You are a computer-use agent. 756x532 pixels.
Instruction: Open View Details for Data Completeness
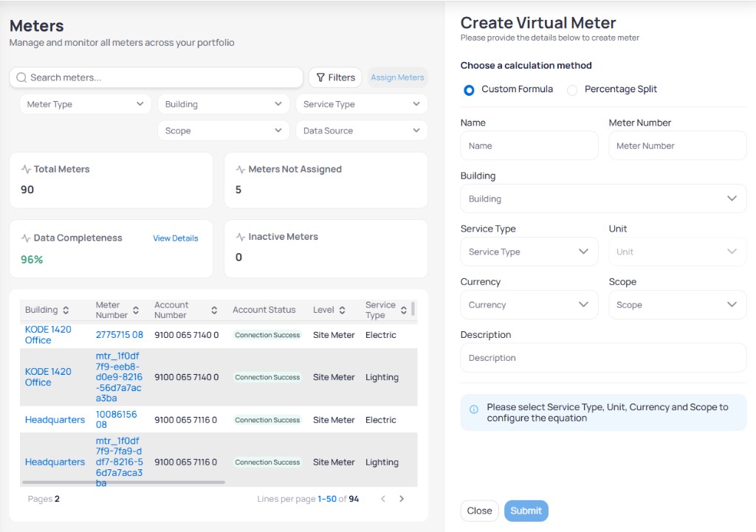pyautogui.click(x=176, y=238)
